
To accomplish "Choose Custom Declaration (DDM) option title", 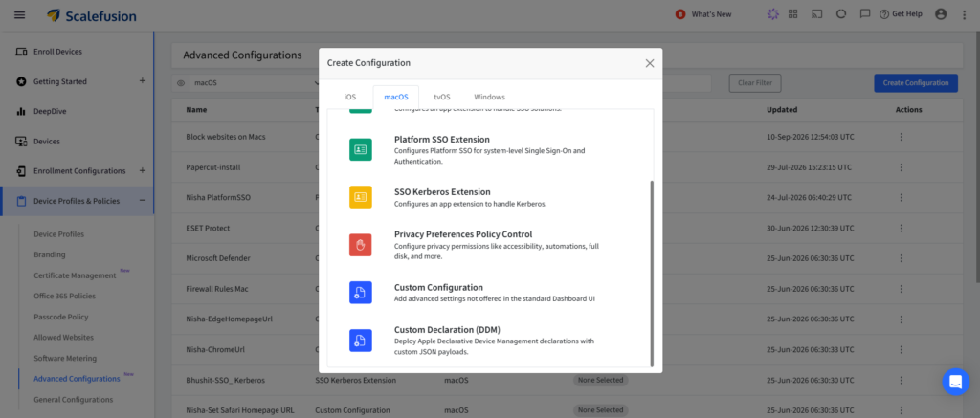I will pyautogui.click(x=448, y=329).
